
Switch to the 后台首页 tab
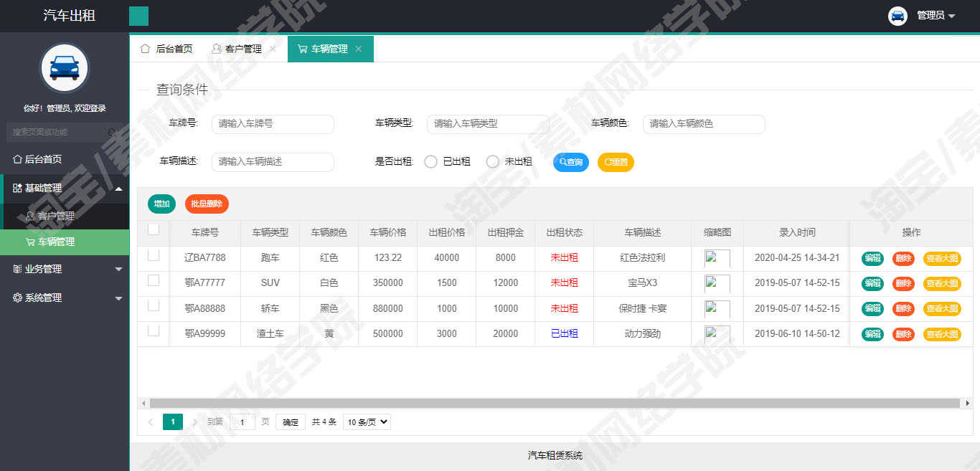166,49
